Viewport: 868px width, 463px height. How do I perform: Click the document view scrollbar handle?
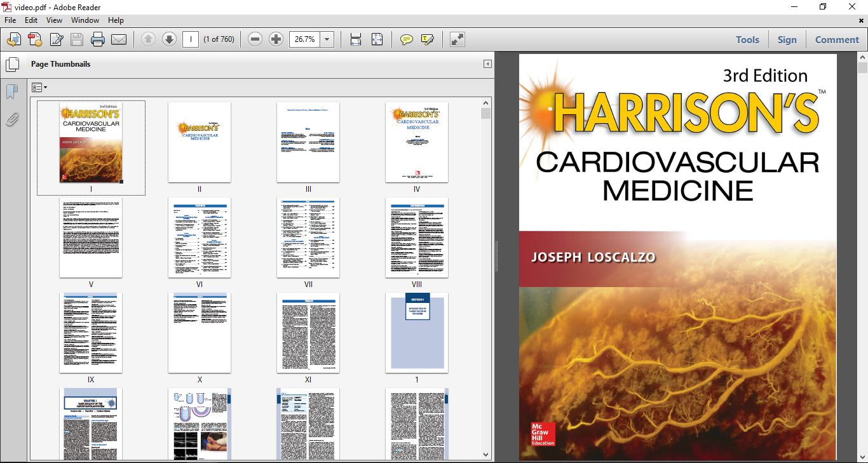[x=862, y=68]
